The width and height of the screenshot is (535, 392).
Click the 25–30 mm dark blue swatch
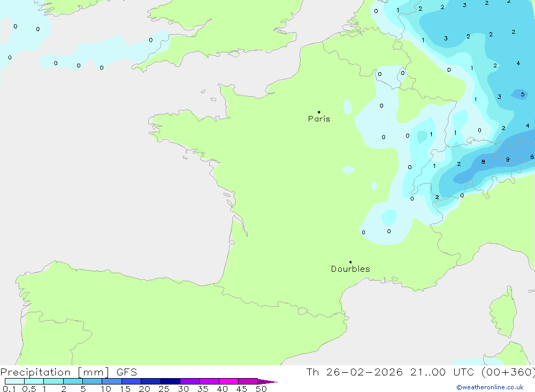click(x=170, y=381)
